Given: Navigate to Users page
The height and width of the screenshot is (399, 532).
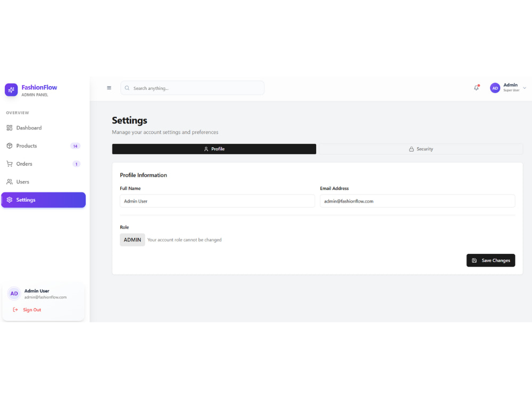Looking at the screenshot, I should [x=44, y=182].
